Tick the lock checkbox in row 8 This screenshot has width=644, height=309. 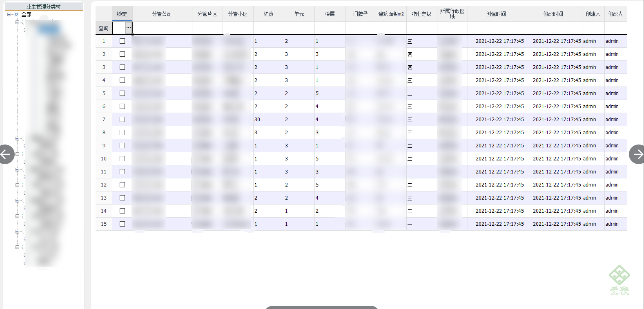122,132
